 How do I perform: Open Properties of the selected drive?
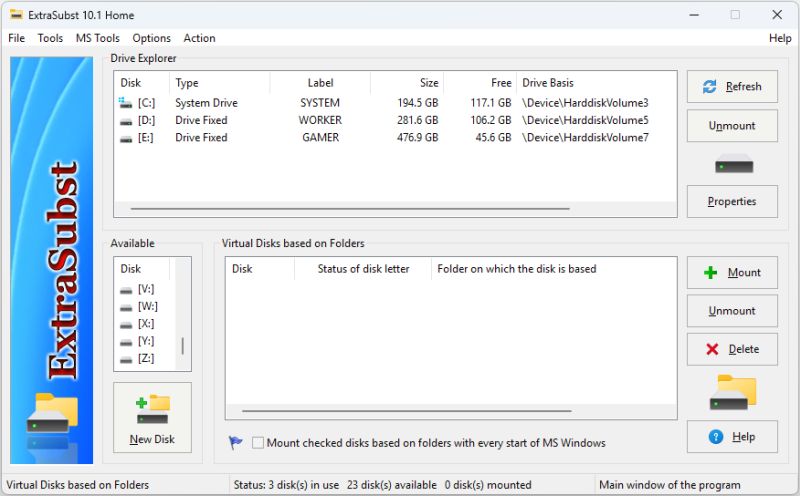(x=732, y=201)
